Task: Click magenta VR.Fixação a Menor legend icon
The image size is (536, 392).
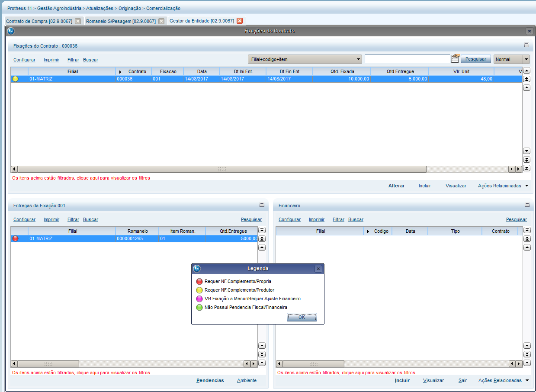Action: [x=199, y=299]
